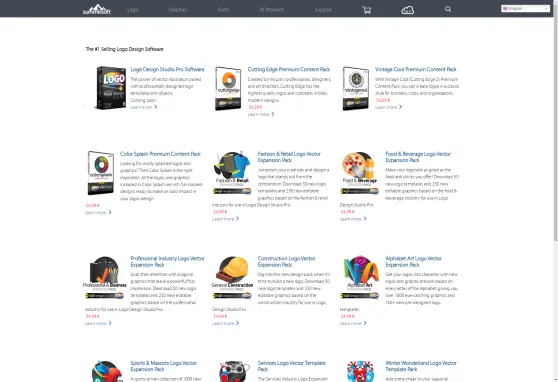This screenshot has width=558, height=382.
Task: Open the search magnifier icon
Action: click(448, 9)
